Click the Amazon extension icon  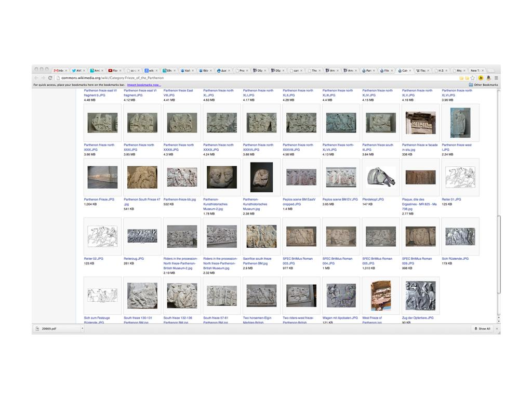point(488,78)
